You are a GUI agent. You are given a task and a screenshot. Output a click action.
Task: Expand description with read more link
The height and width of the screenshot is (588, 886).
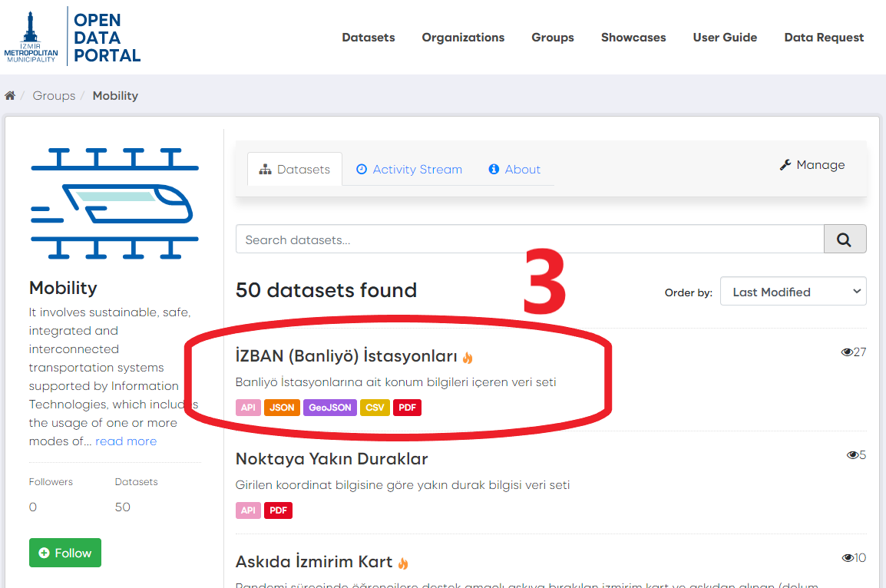coord(126,441)
